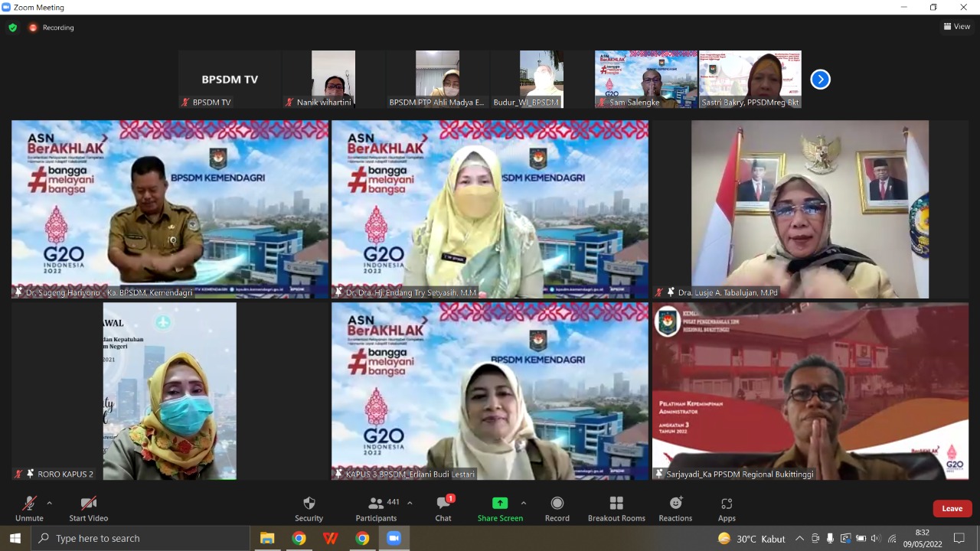This screenshot has width=980, height=551.
Task: Open the Windows Start menu
Action: coord(15,538)
